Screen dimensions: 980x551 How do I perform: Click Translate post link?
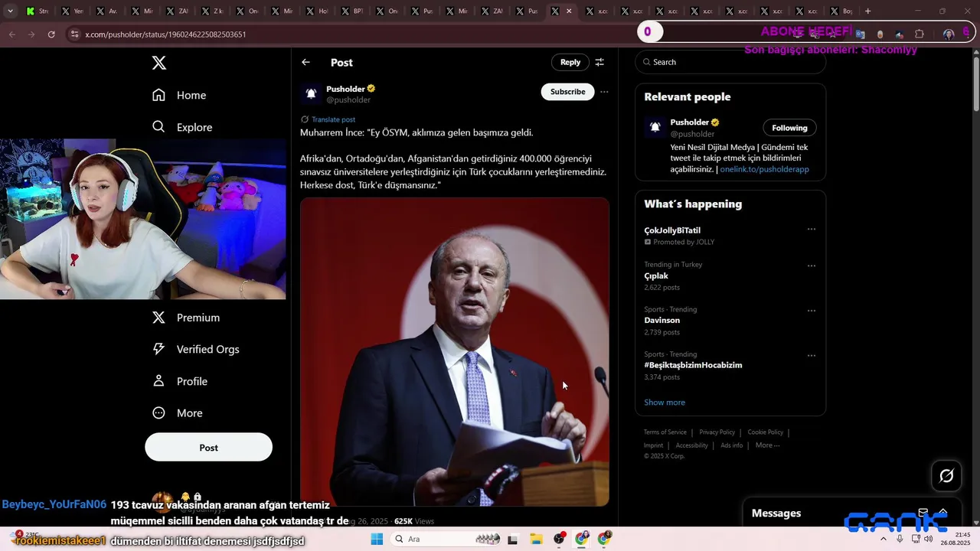pos(333,119)
